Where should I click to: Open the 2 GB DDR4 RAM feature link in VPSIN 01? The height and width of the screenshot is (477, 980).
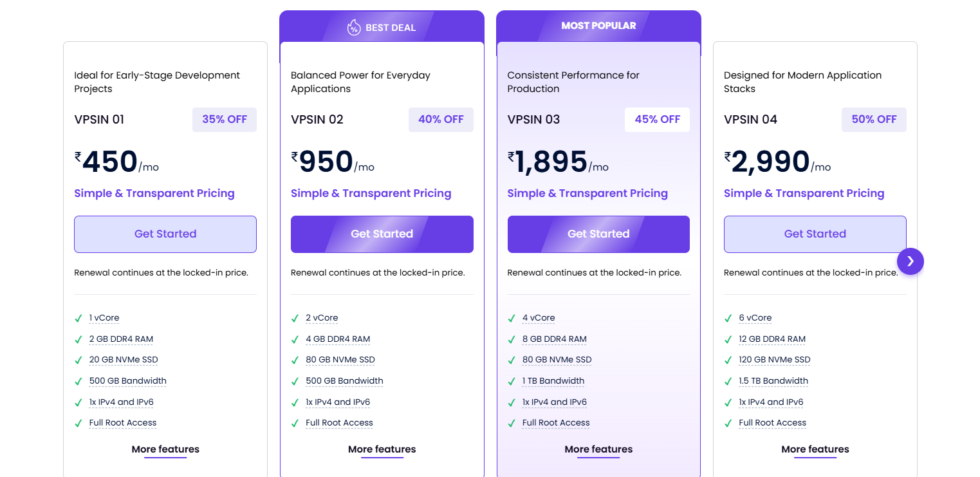point(121,339)
